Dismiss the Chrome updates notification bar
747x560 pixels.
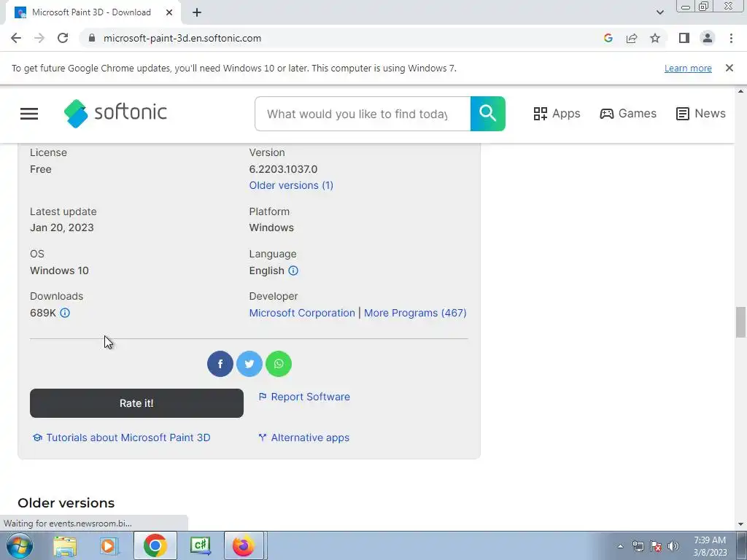tap(729, 68)
